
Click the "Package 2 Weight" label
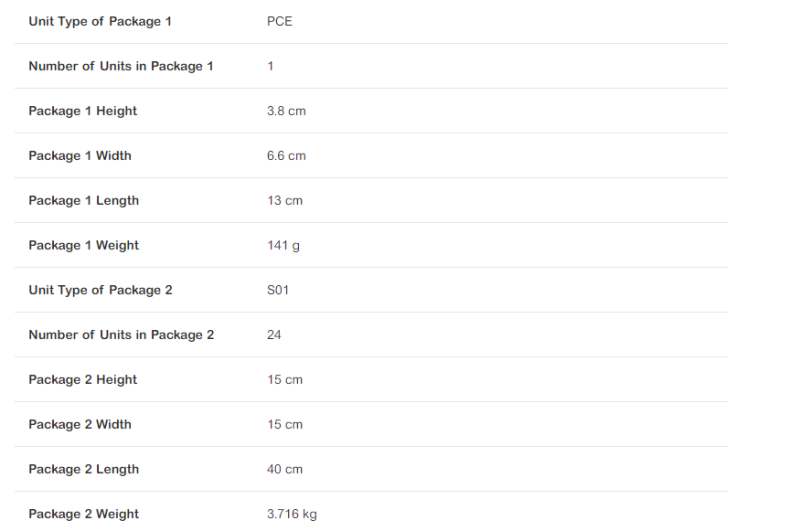(x=84, y=514)
